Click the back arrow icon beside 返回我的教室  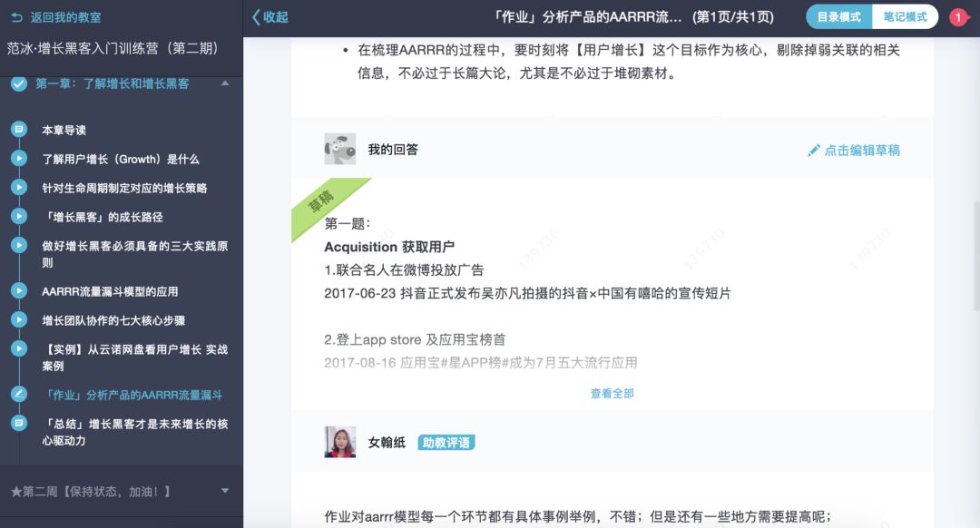17,17
